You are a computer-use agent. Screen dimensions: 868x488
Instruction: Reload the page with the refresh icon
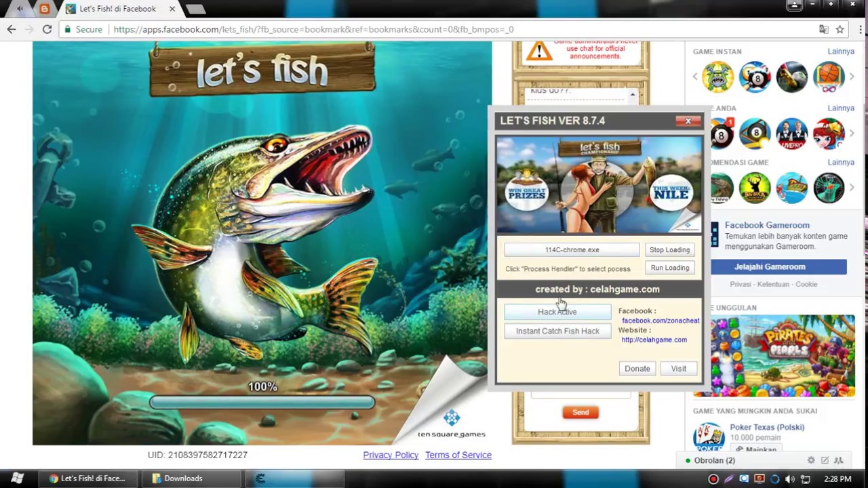click(x=47, y=29)
